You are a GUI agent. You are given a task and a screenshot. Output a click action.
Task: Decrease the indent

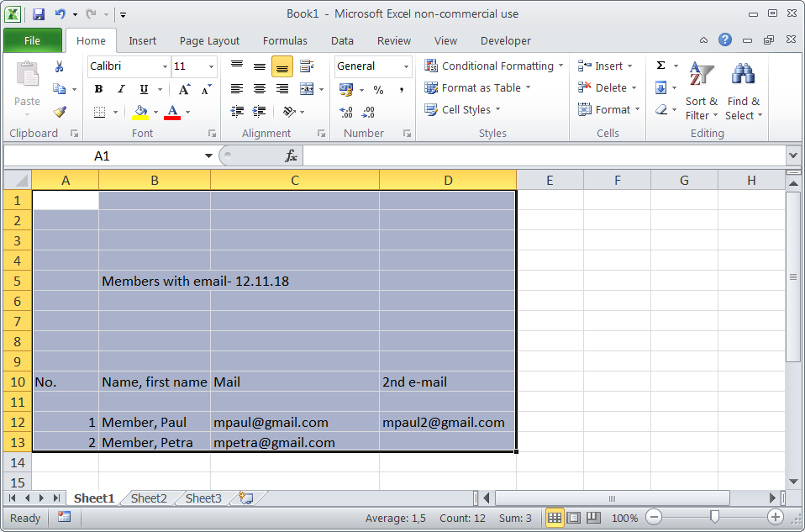pos(237,112)
